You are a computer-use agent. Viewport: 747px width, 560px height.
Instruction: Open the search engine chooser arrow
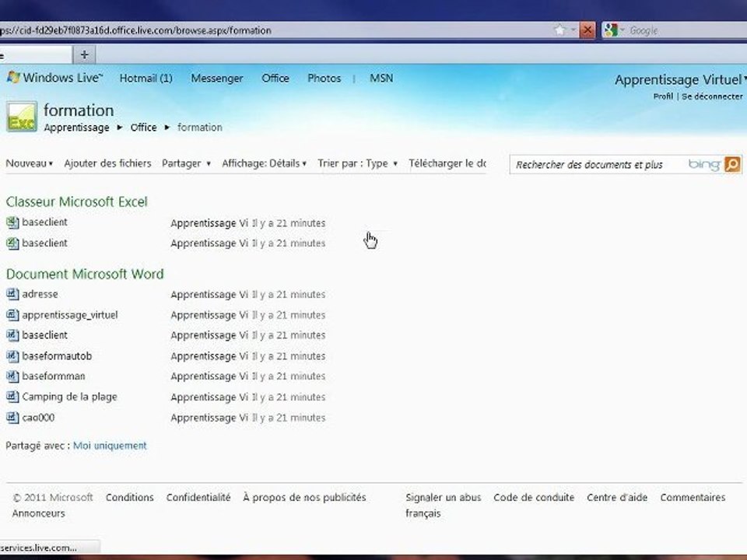click(x=622, y=30)
